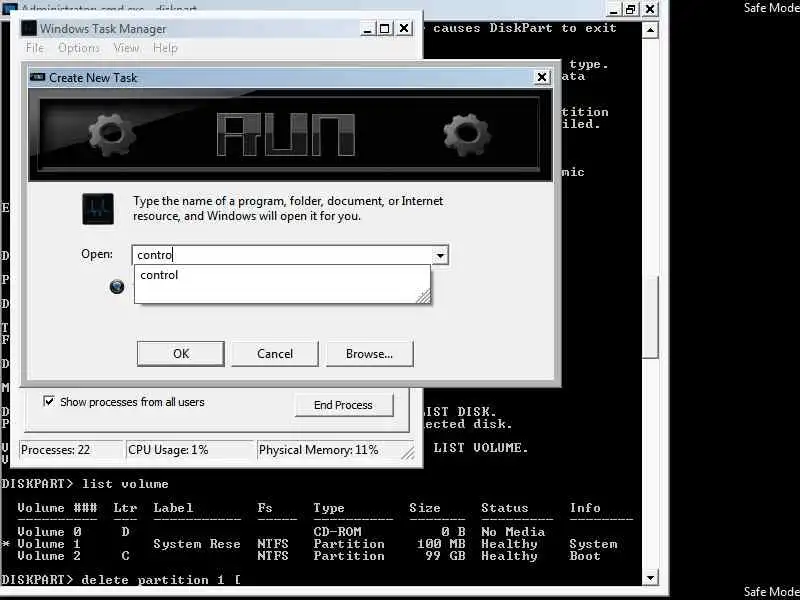Expand the Open field dropdown arrow
The height and width of the screenshot is (600, 800).
coord(440,255)
